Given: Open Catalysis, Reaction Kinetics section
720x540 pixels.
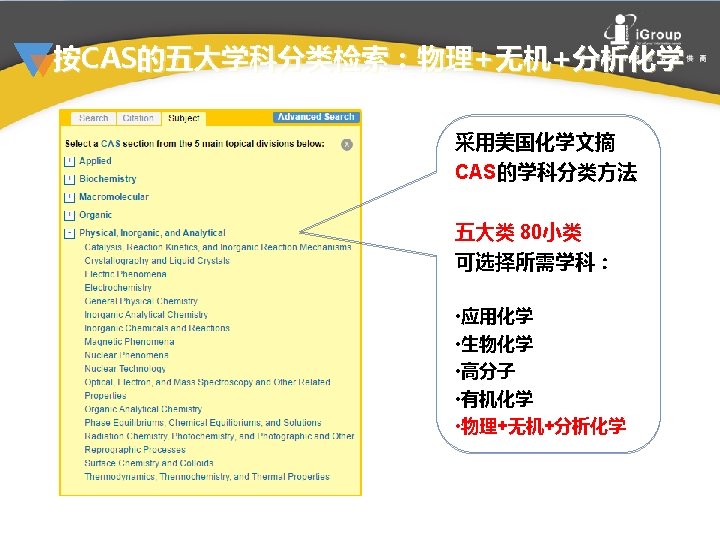Looking at the screenshot, I should 218,247.
